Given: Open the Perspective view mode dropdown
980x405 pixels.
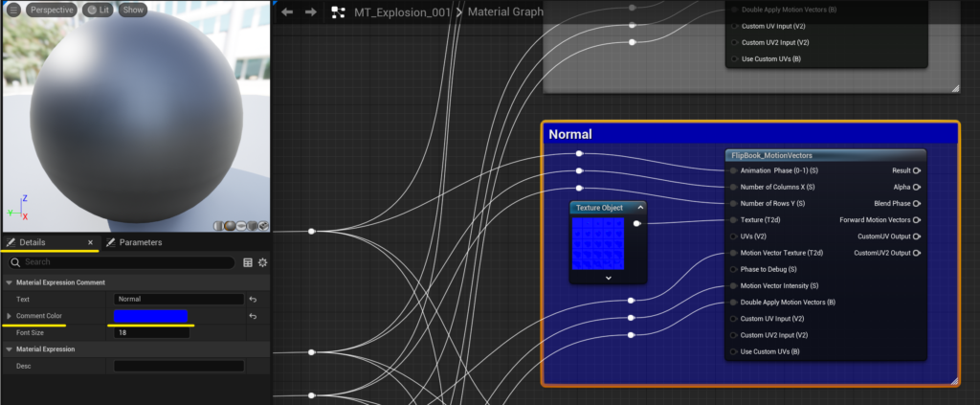Looking at the screenshot, I should [x=52, y=10].
